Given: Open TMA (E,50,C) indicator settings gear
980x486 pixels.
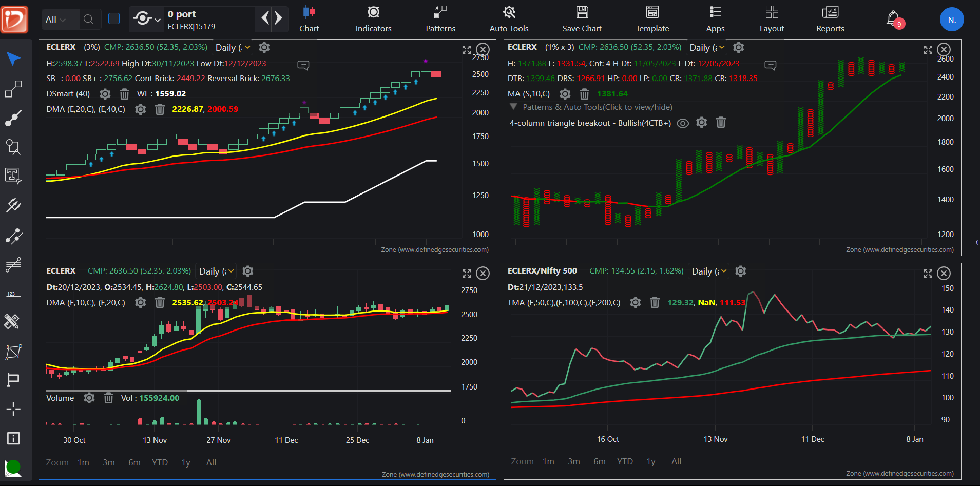Looking at the screenshot, I should pos(635,303).
